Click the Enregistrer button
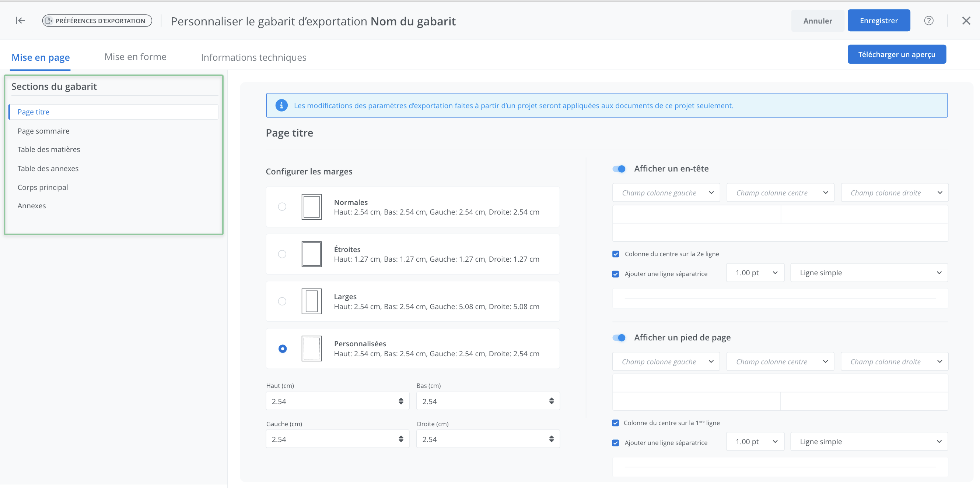Image resolution: width=980 pixels, height=488 pixels. click(878, 21)
